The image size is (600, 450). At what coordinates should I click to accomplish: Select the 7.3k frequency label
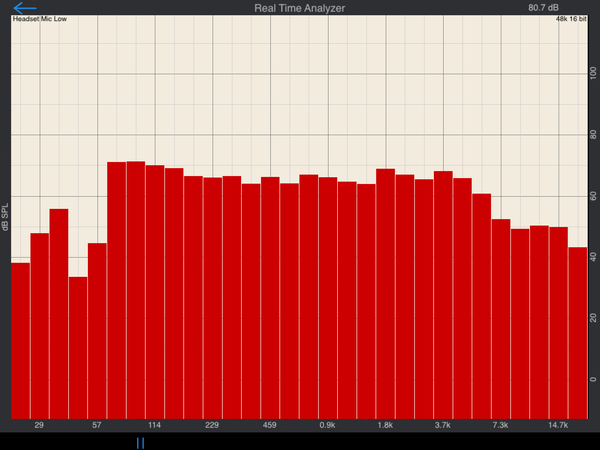click(x=501, y=425)
